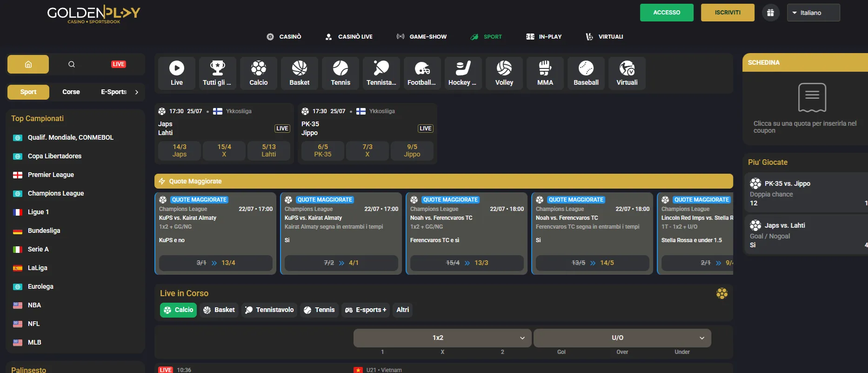
Task: Open the Tennistavolo paddle tile
Action: 381,73
